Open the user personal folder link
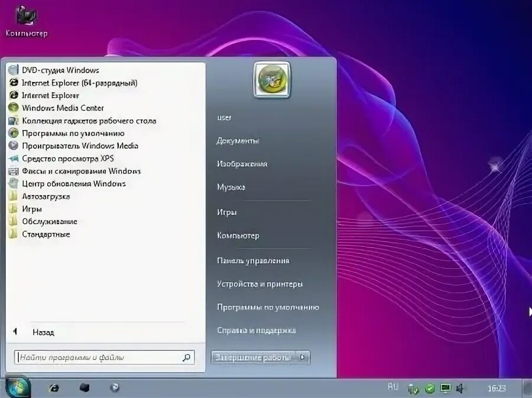Image resolution: width=532 pixels, height=398 pixels. 224,118
